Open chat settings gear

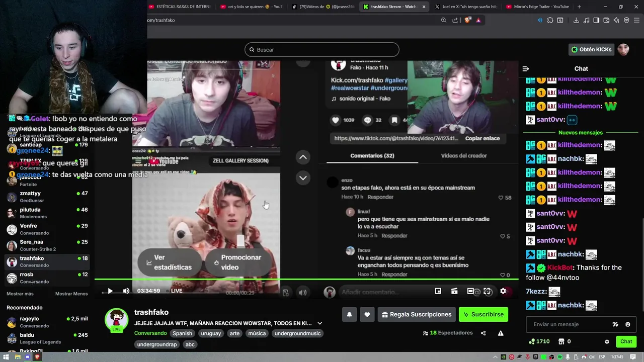coord(607,342)
